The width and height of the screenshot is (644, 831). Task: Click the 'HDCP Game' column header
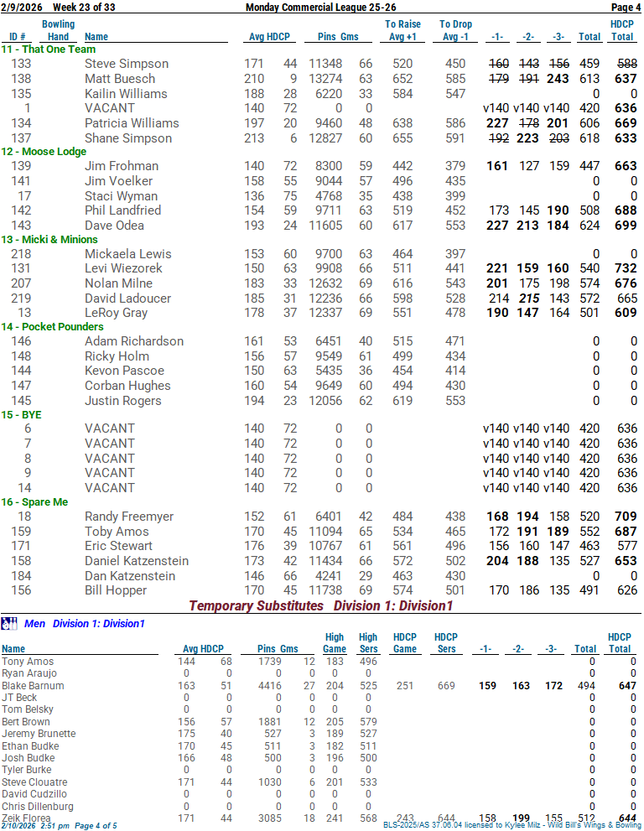[405, 643]
